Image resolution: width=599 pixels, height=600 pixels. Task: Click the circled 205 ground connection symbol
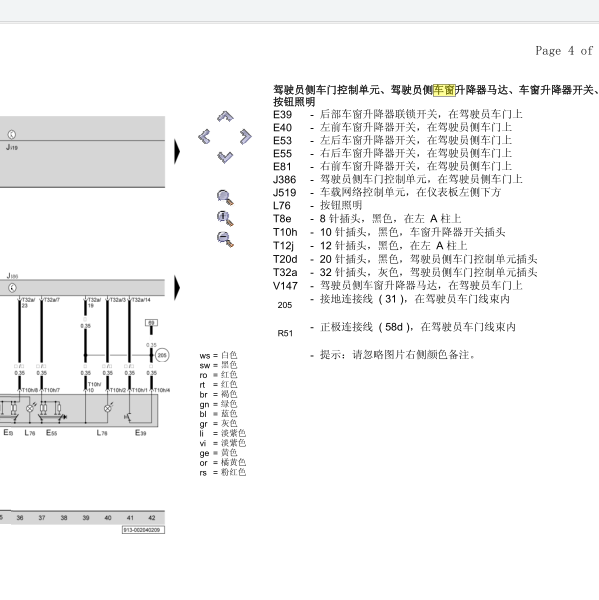point(162,355)
